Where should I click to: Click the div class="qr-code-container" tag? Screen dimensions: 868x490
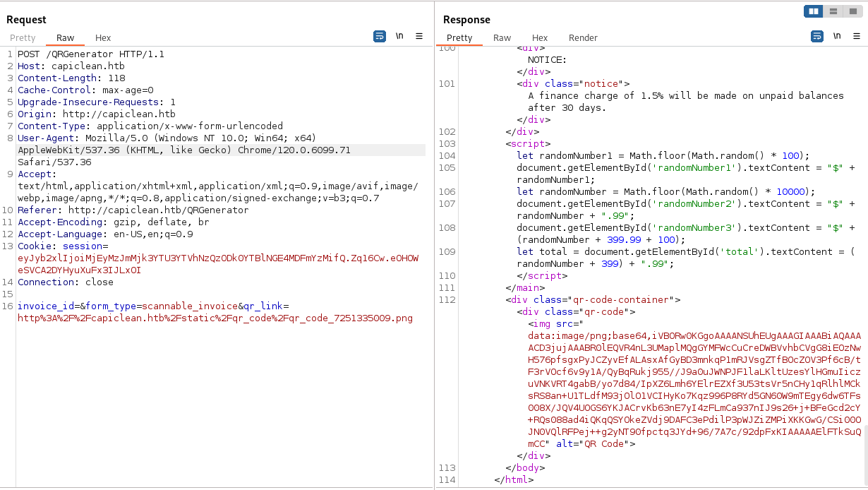click(593, 300)
